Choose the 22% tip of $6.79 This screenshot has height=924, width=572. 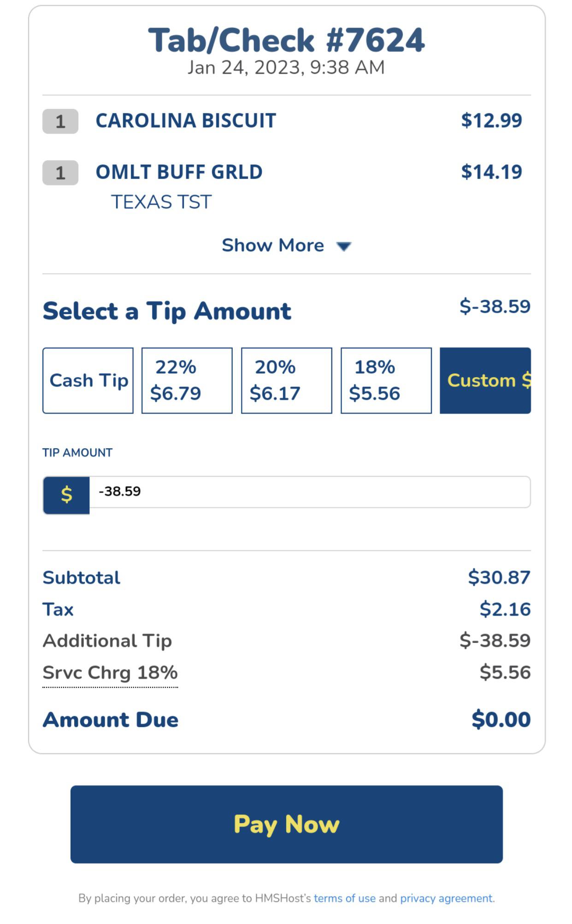(187, 380)
